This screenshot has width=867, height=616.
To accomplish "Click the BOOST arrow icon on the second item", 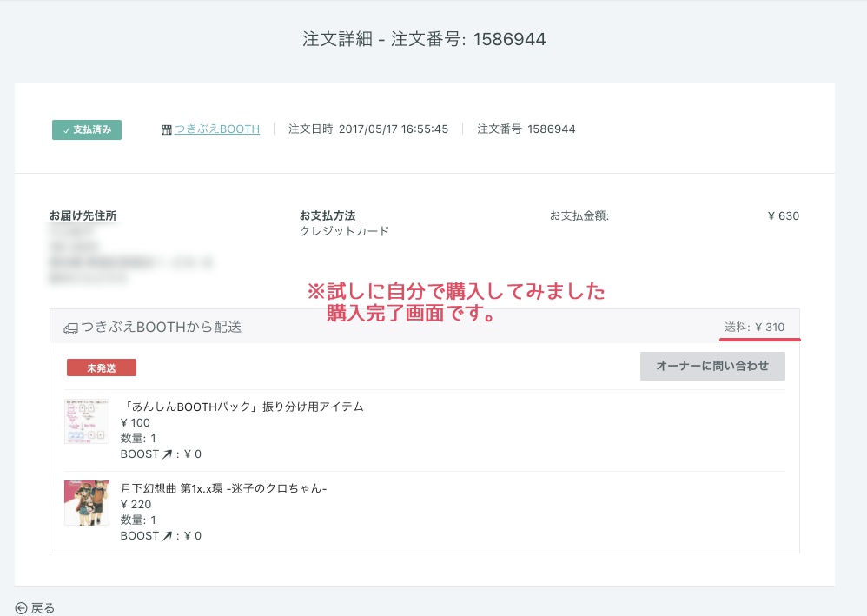I will (x=169, y=536).
